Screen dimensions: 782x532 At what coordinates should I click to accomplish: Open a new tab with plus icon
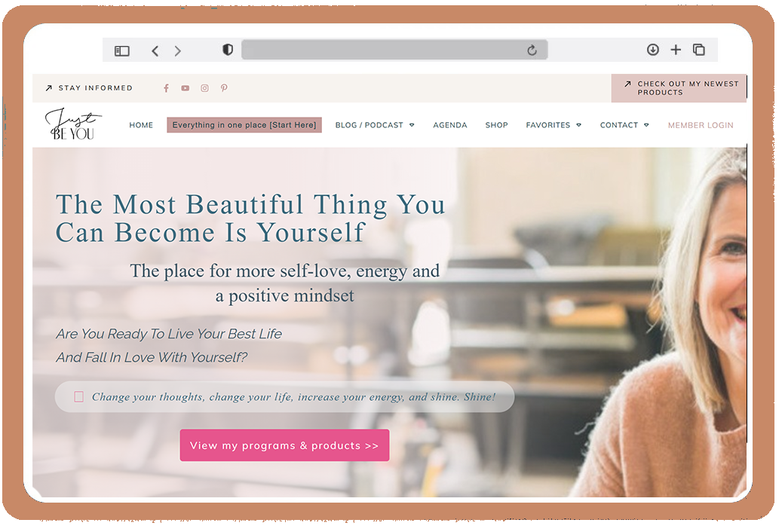click(676, 50)
